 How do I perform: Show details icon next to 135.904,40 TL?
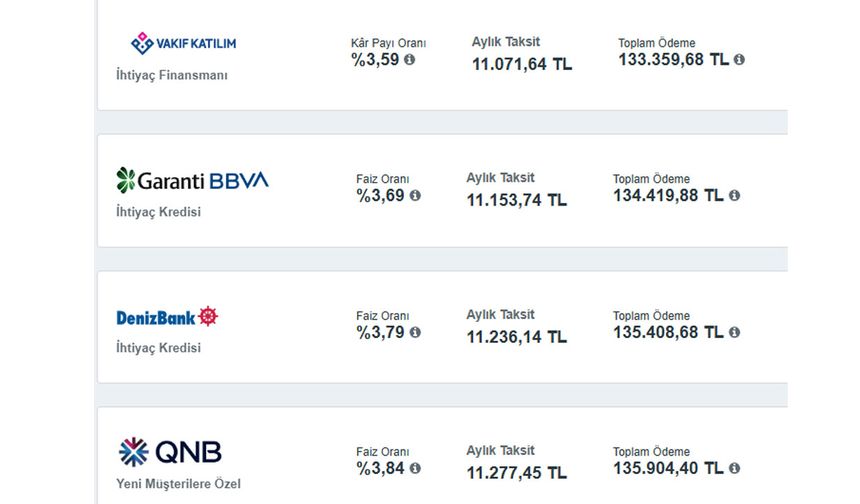pos(734,468)
